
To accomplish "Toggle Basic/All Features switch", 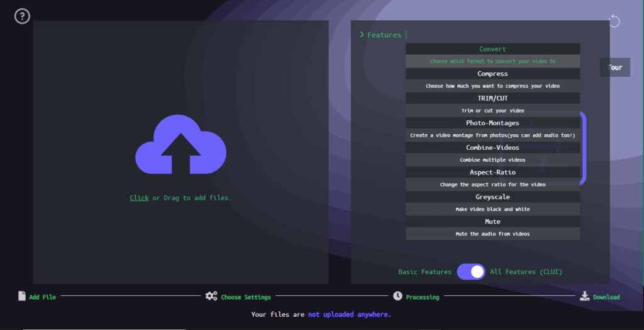I will pyautogui.click(x=471, y=272).
